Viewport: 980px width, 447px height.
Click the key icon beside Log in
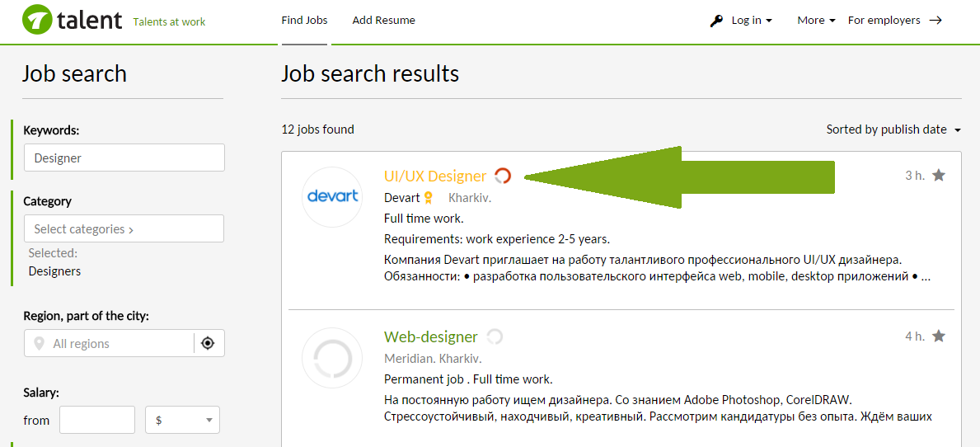tap(717, 21)
